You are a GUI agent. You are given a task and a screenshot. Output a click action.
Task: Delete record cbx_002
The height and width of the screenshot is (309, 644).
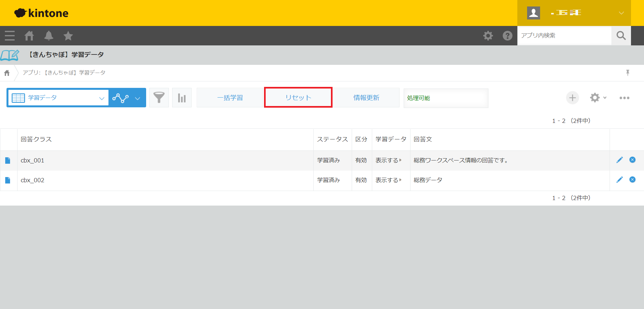click(x=632, y=180)
